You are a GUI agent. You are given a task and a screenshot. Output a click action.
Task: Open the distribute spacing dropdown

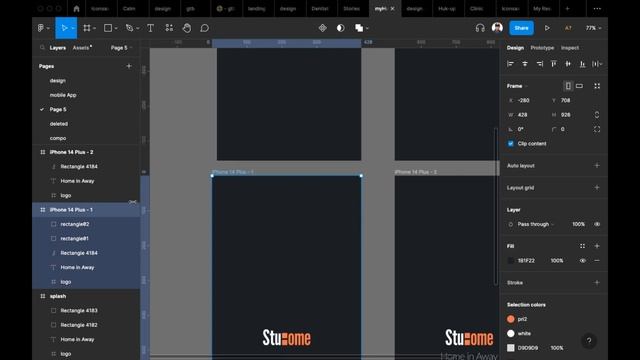pos(597,64)
